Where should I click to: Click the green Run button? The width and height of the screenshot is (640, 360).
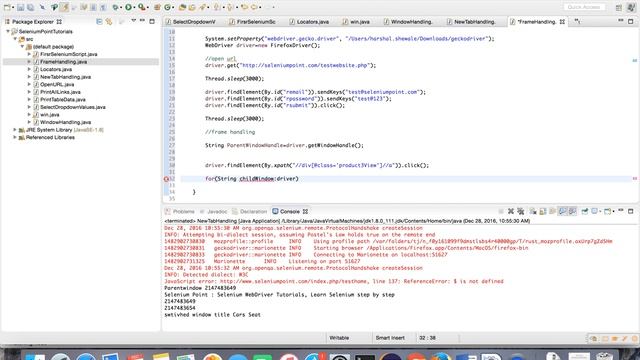click(x=129, y=7)
